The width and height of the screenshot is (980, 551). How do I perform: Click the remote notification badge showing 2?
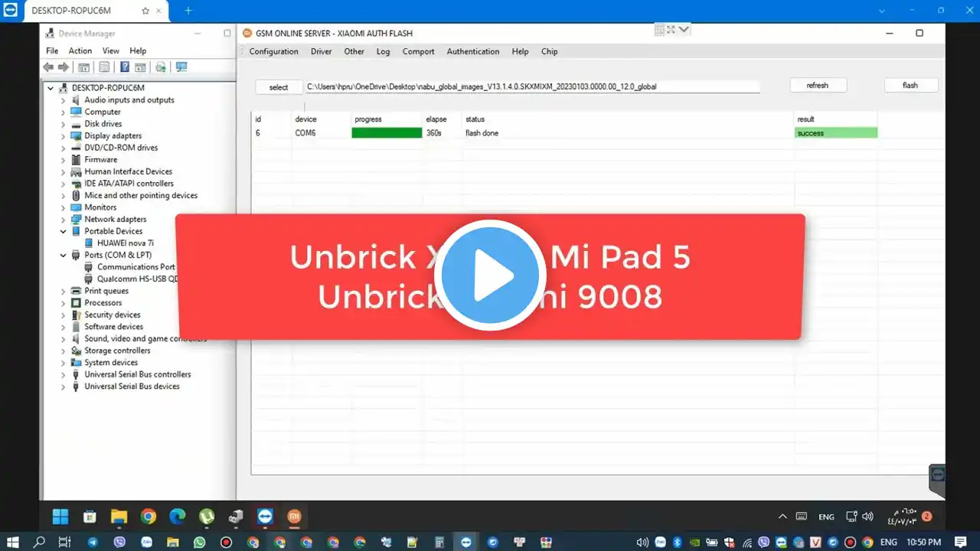[927, 517]
